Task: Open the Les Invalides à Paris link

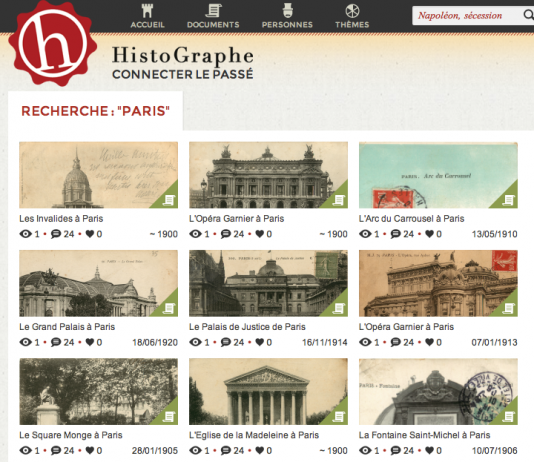Action: coord(61,219)
